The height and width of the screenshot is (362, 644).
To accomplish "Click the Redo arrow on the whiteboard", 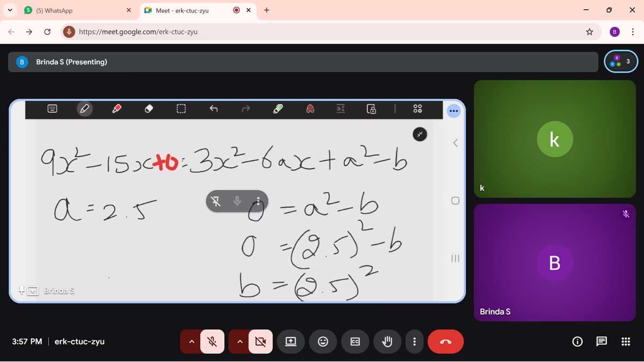I will point(245,109).
